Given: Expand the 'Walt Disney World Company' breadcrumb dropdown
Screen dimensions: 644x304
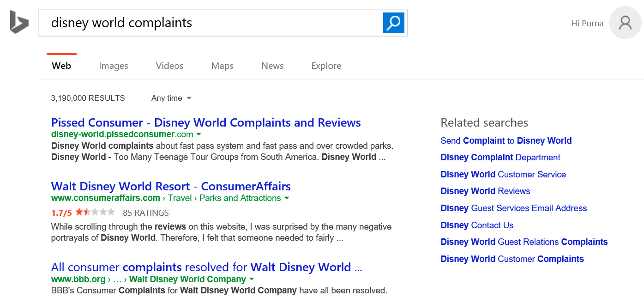Looking at the screenshot, I should tap(251, 279).
